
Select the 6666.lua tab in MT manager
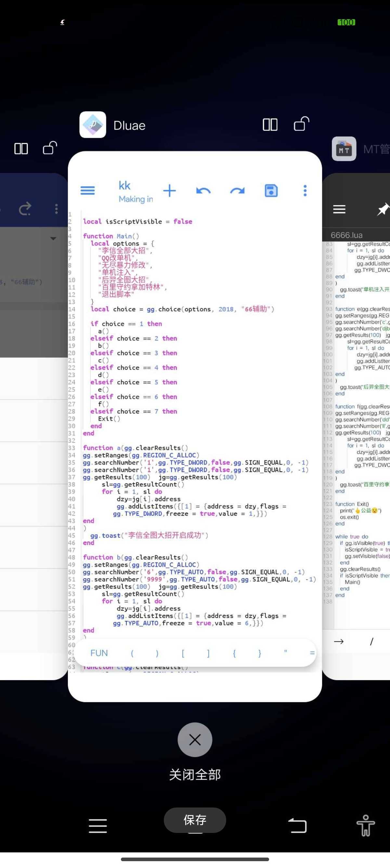click(x=346, y=235)
